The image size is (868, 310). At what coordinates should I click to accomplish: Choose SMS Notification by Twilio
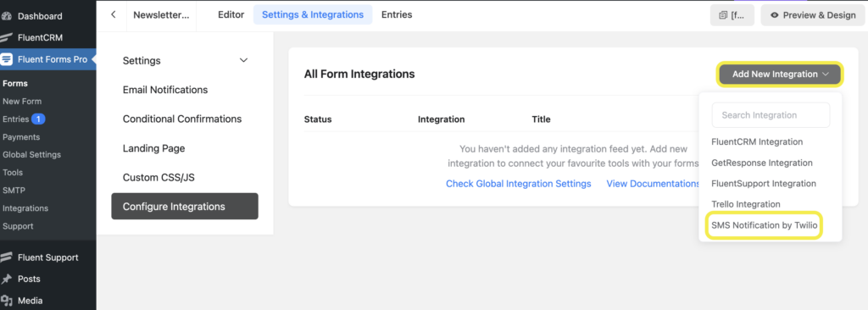click(x=765, y=225)
